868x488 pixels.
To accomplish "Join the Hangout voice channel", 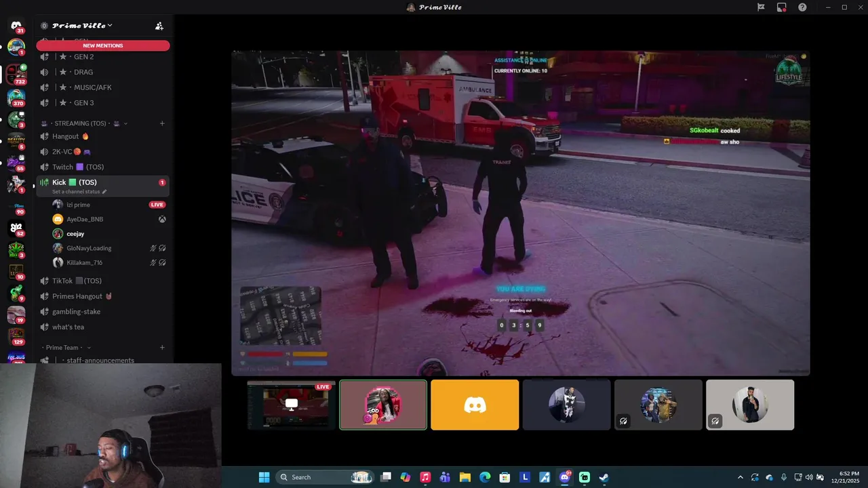I will point(103,136).
